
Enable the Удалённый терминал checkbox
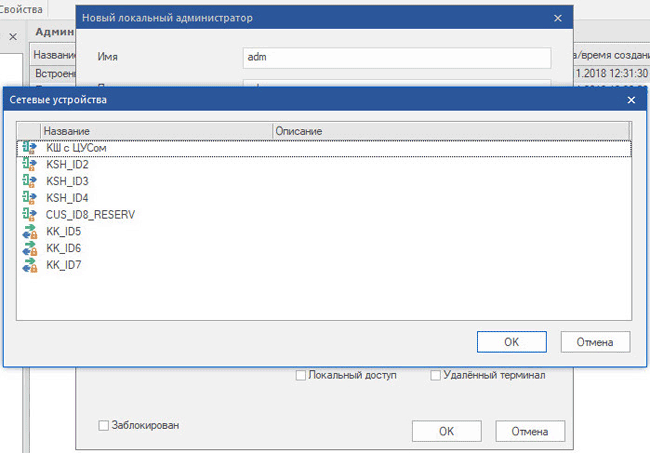click(435, 375)
